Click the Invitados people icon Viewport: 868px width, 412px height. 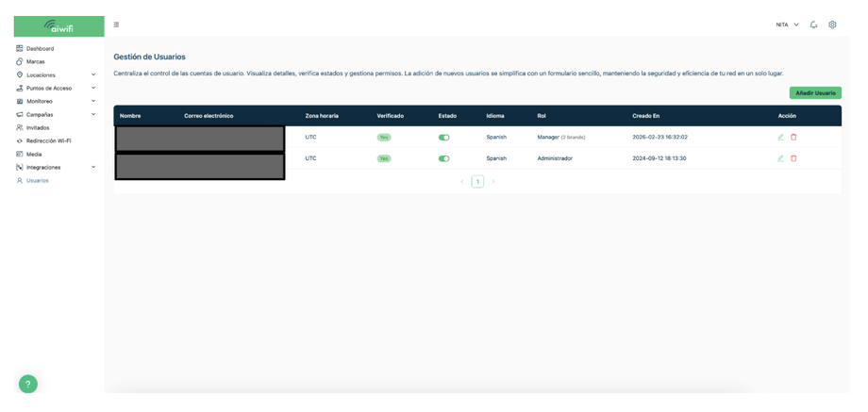coord(20,127)
